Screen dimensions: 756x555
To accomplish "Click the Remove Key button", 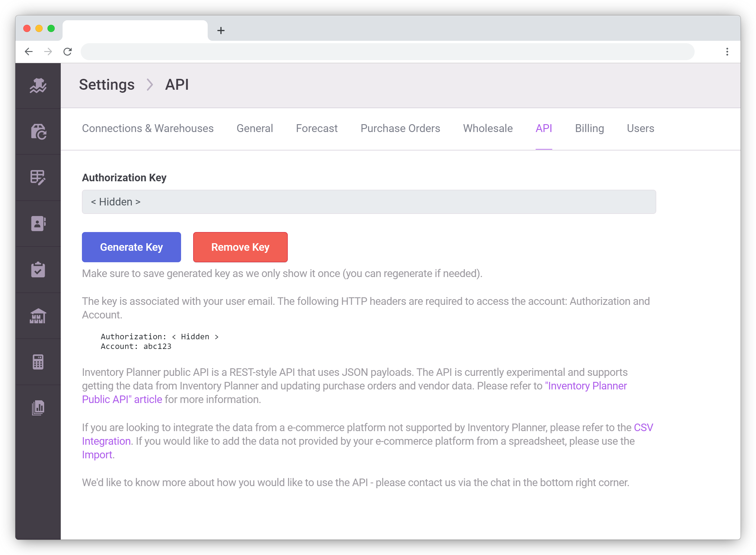I will coord(240,247).
